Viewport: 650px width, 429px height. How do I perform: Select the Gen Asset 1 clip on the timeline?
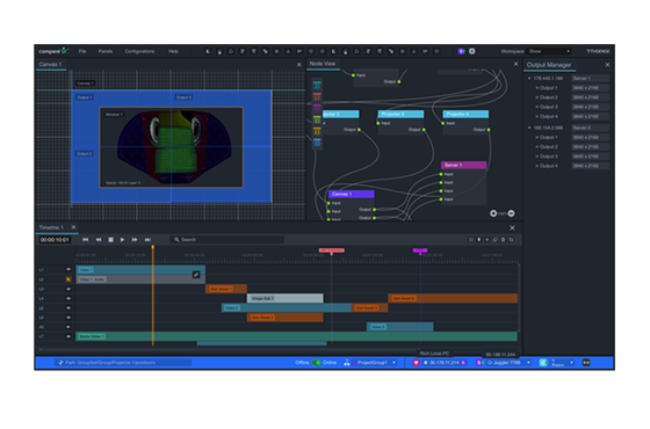226,289
